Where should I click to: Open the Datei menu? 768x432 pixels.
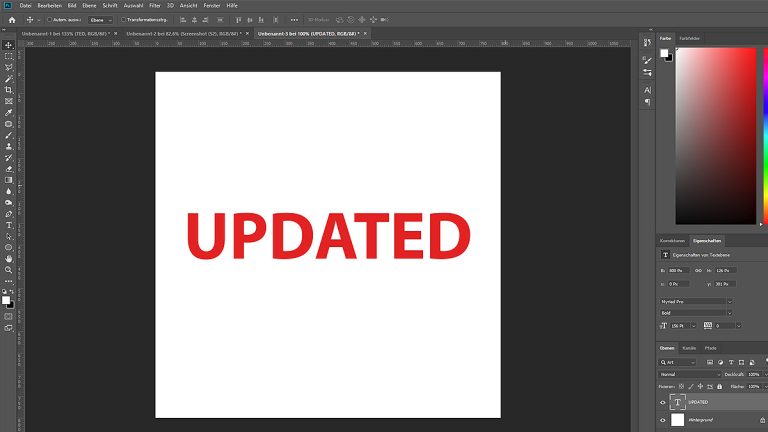pyautogui.click(x=25, y=5)
